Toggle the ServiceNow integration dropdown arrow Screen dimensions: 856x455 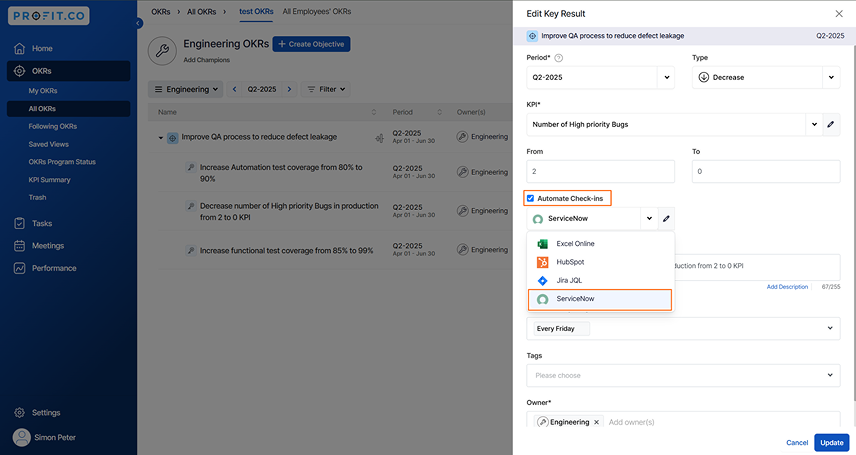(649, 218)
